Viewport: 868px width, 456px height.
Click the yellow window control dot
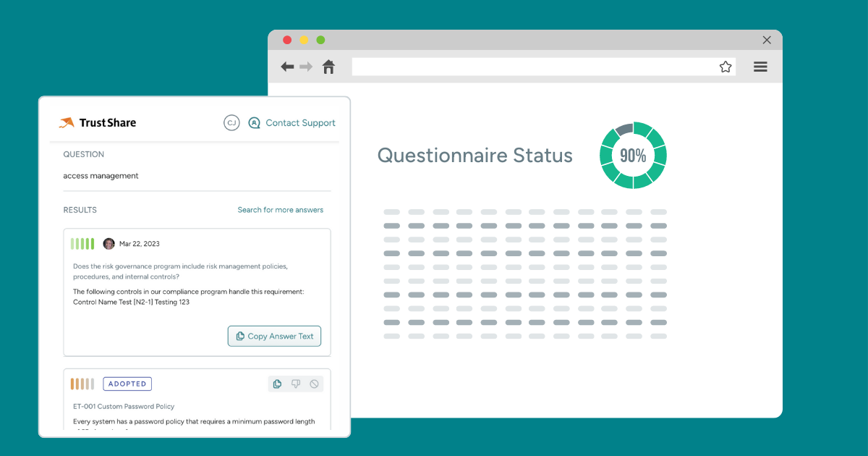pos(304,40)
